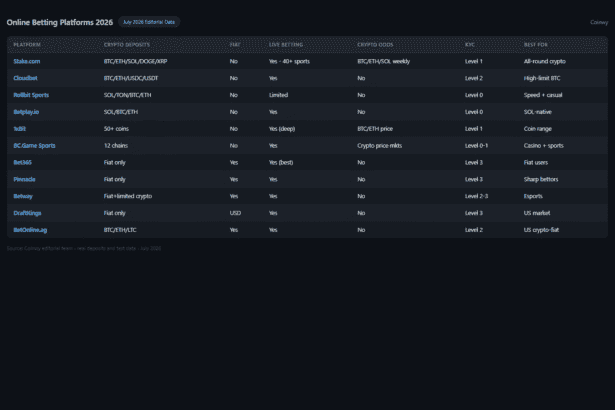Click the LIVE BETTING column header
The width and height of the screenshot is (615, 410).
point(286,45)
